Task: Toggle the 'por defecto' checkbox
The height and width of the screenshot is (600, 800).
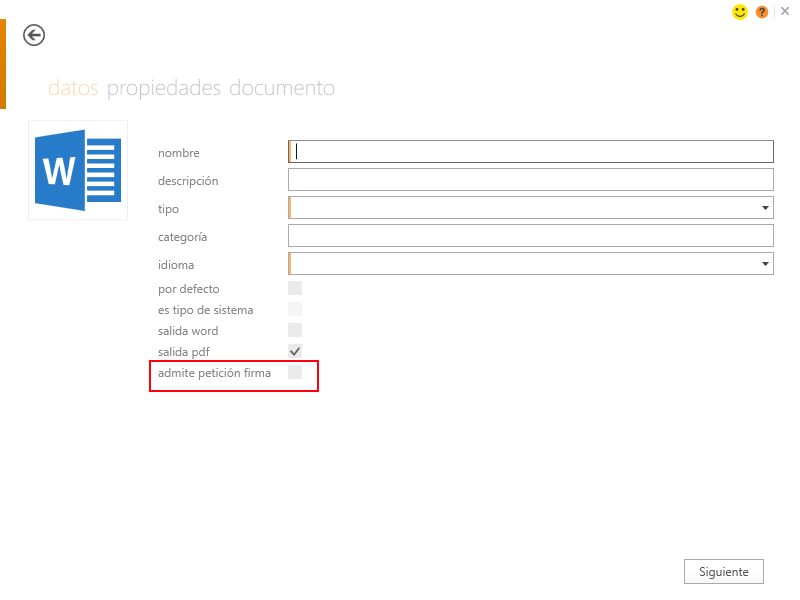Action: (295, 289)
